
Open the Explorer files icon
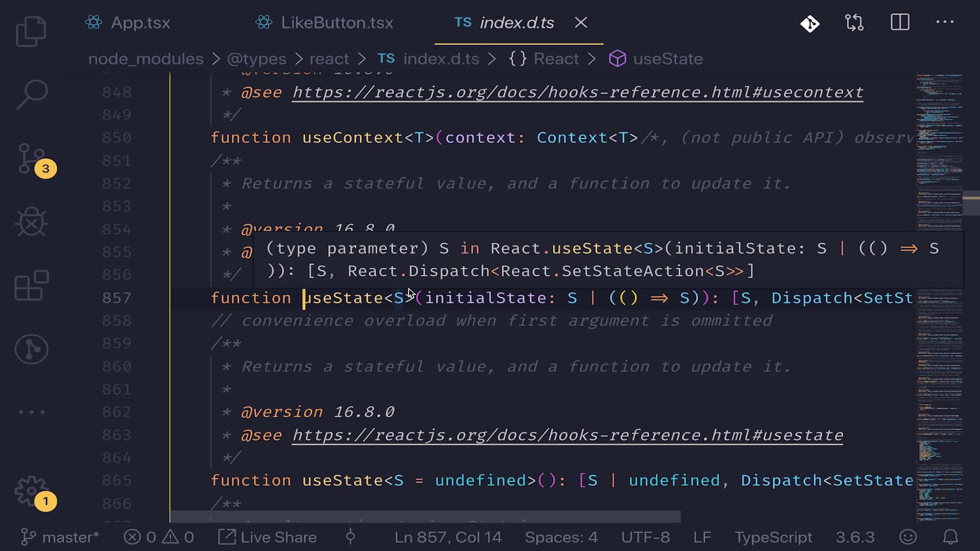pos(31,32)
